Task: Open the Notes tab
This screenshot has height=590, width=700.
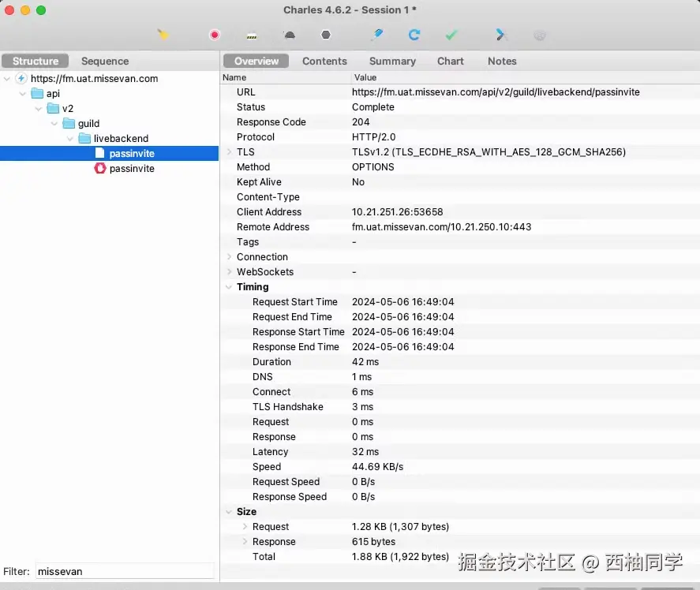Action: (x=502, y=61)
